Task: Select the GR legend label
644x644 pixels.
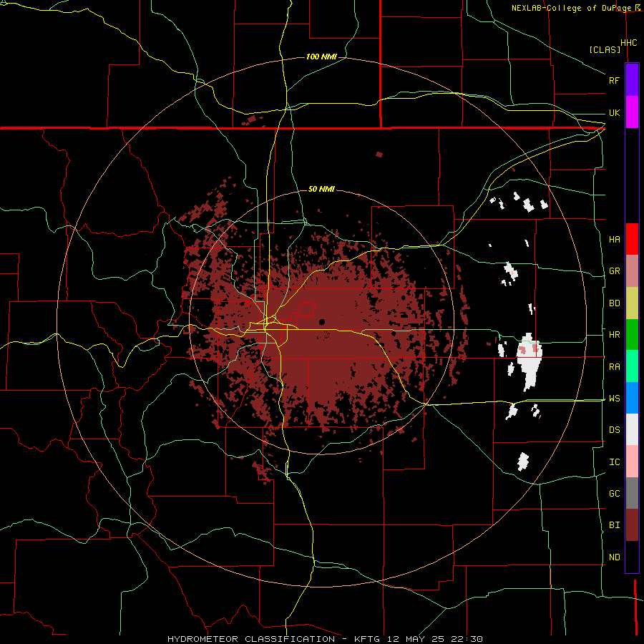Action: (614, 271)
